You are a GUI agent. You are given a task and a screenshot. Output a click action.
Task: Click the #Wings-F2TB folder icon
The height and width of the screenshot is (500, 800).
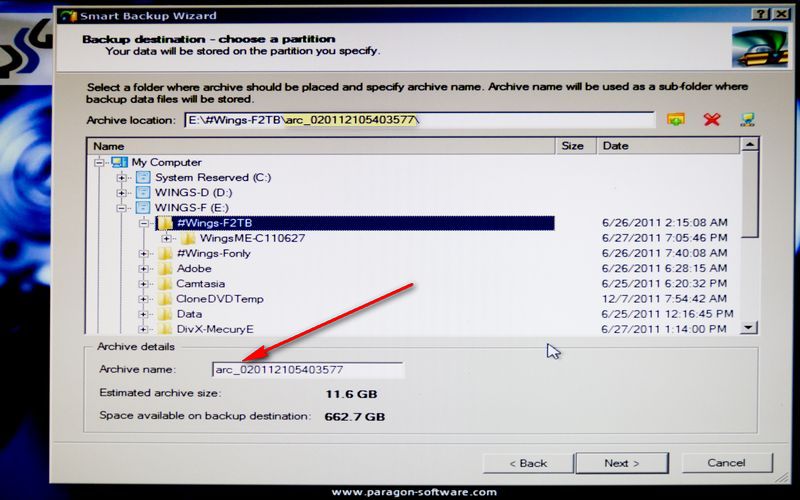165,223
